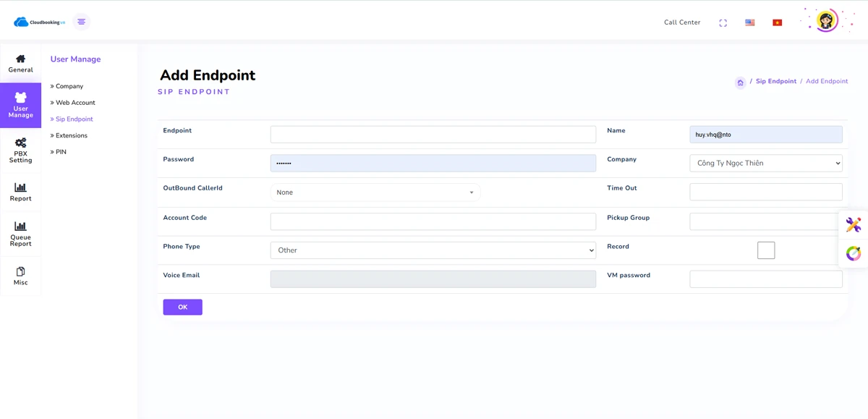Open the Company dropdown
Screen dimensions: 868x419
tap(765, 164)
